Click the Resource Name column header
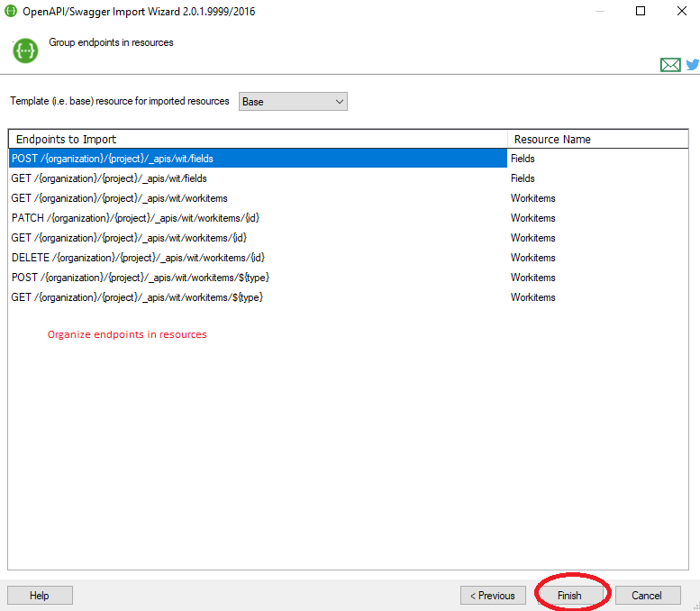The width and height of the screenshot is (700, 611). (598, 140)
